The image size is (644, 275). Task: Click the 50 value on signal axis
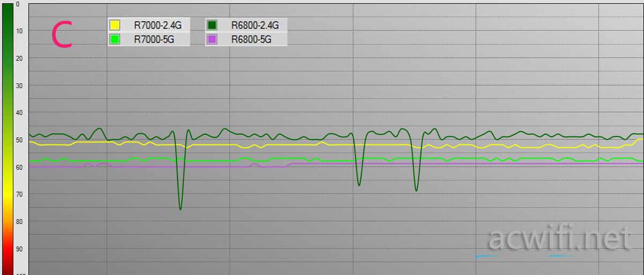19,140
